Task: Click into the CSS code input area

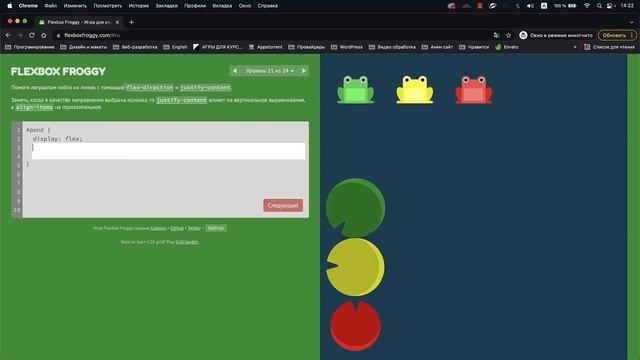Action: (x=168, y=151)
